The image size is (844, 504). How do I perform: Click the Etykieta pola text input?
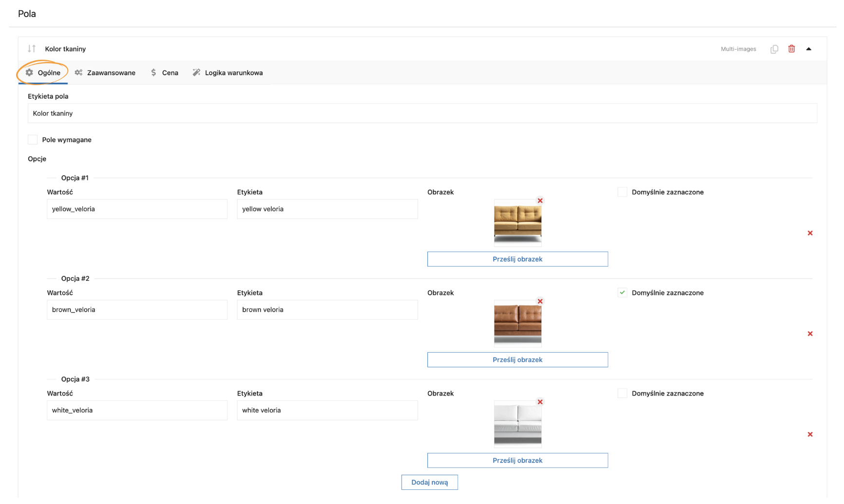[422, 113]
